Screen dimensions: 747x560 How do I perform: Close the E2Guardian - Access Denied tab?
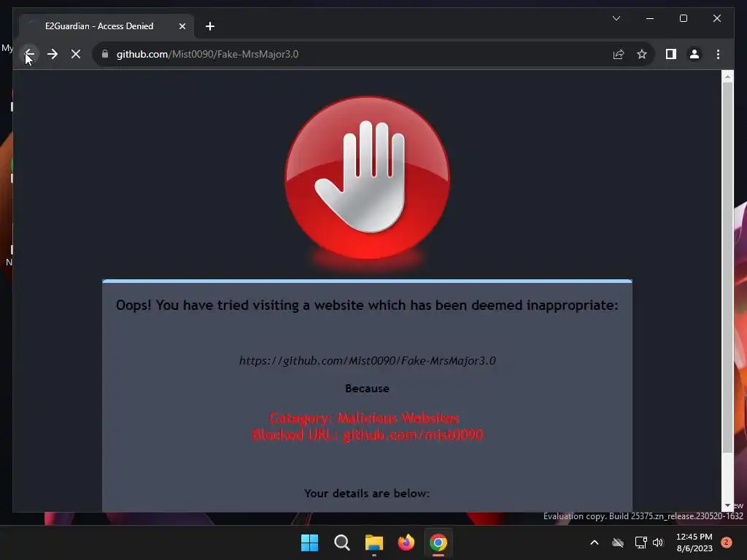click(x=182, y=26)
